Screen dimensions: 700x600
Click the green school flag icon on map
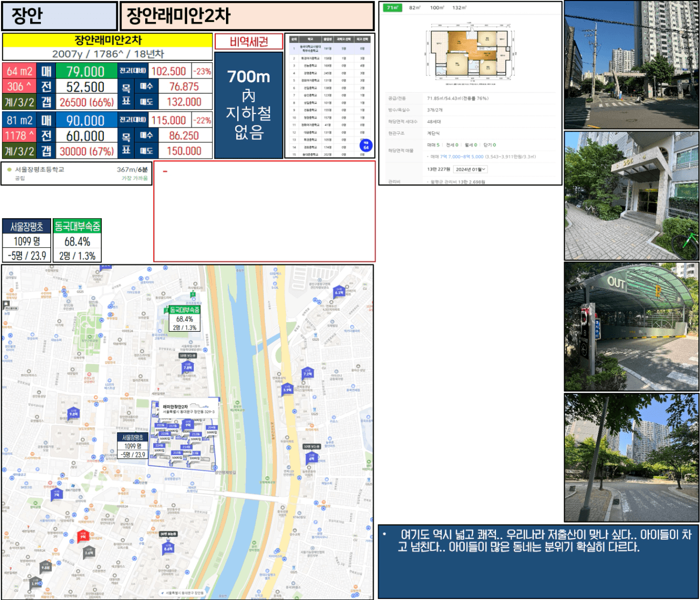[193, 295]
